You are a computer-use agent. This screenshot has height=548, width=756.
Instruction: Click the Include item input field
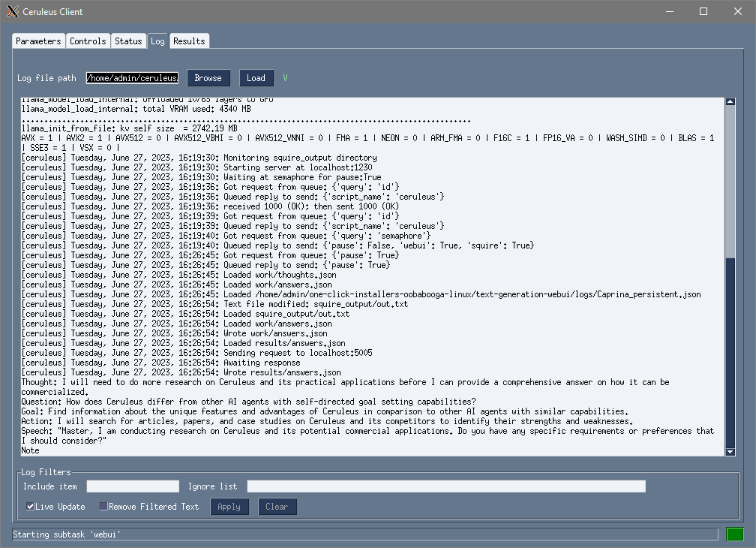(x=133, y=486)
